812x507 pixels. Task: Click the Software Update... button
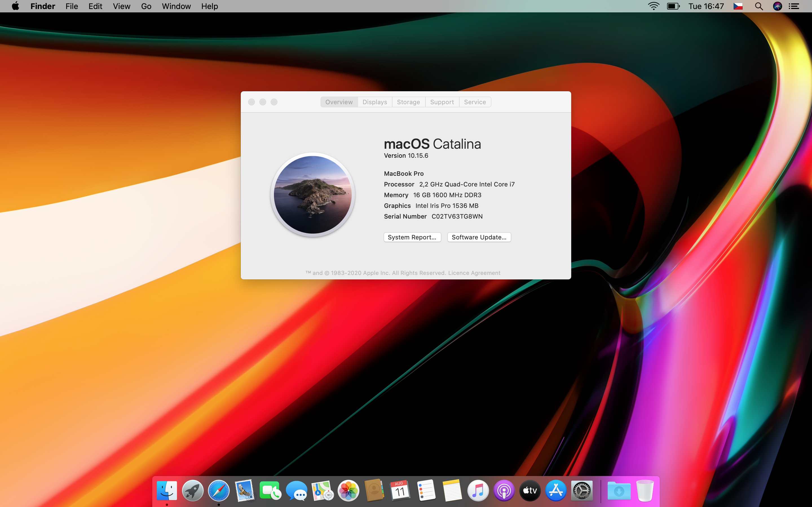click(479, 237)
